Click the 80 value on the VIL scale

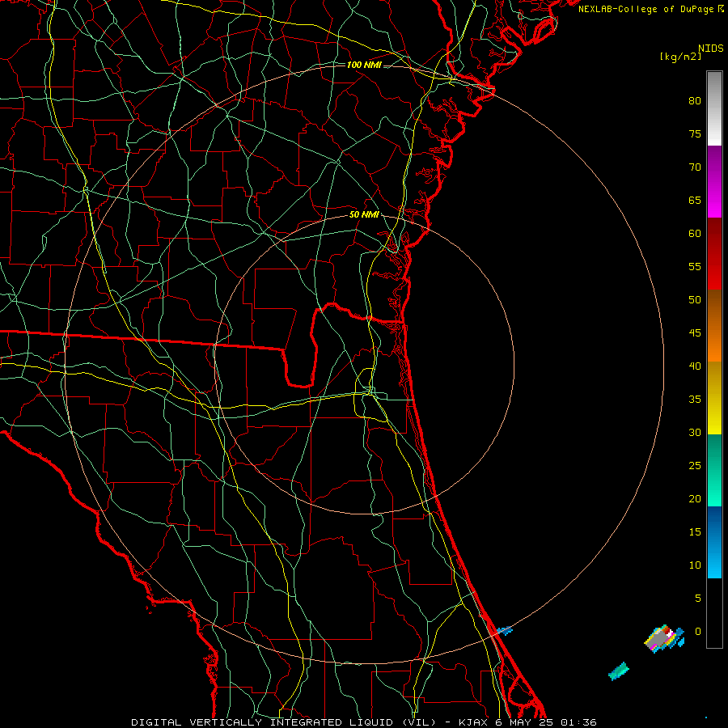(x=695, y=101)
